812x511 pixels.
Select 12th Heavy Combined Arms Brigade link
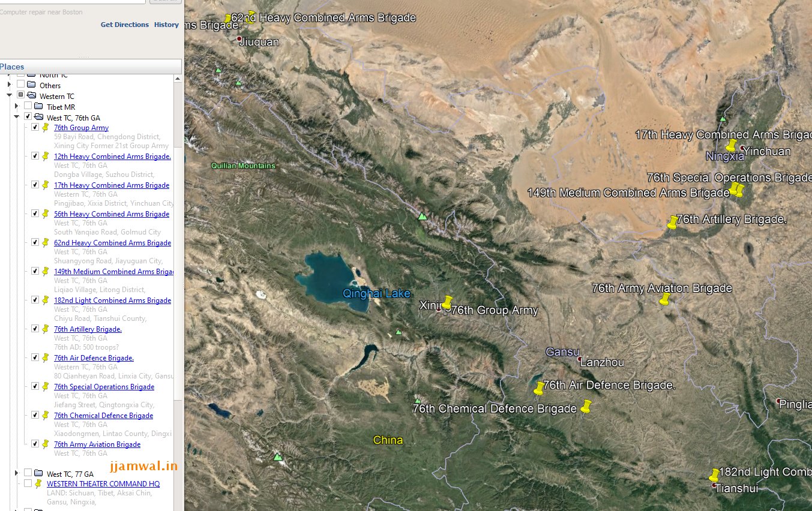tap(112, 157)
